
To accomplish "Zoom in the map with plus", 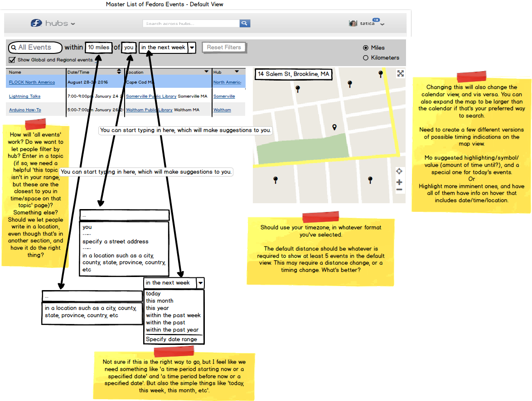I will [399, 182].
